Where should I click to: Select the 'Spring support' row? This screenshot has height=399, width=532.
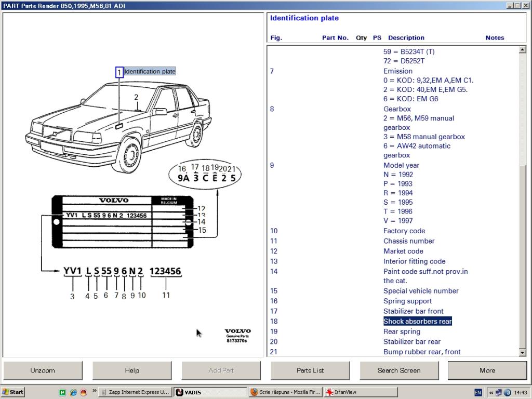pyautogui.click(x=407, y=301)
